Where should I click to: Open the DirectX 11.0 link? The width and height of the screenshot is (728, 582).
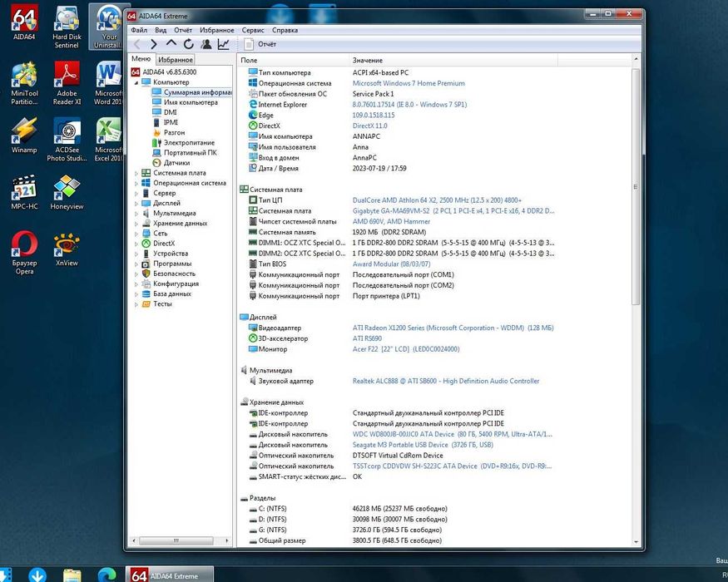369,126
